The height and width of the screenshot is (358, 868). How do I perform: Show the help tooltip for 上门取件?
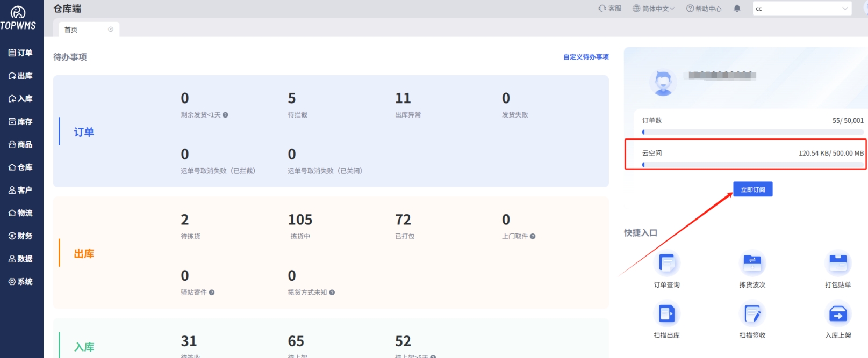click(533, 236)
